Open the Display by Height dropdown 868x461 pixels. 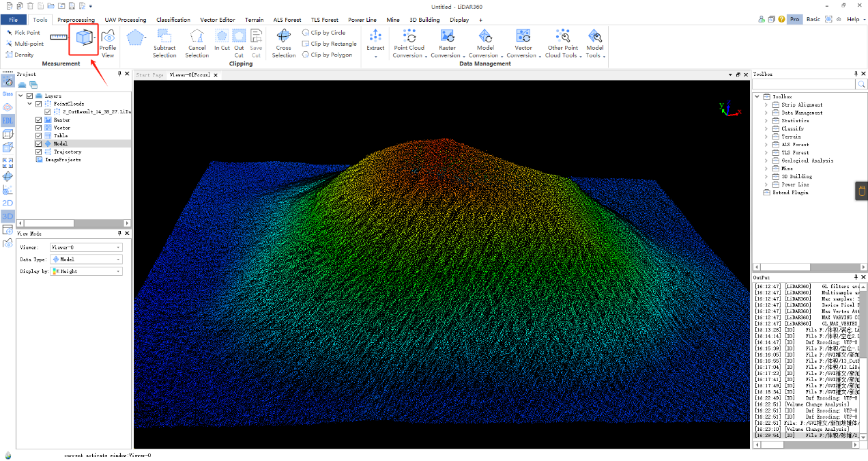86,271
